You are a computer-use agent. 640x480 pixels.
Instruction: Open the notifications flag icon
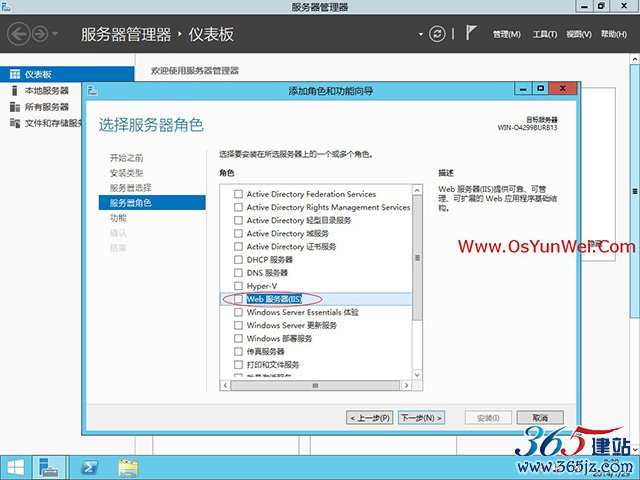471,33
